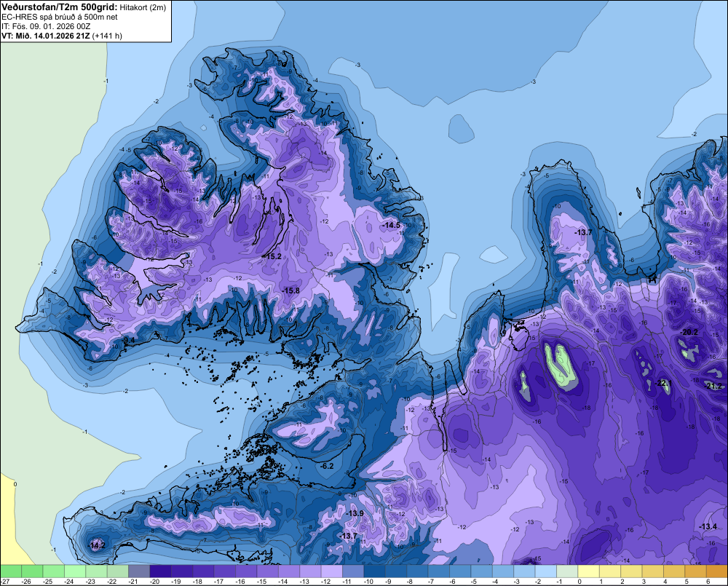
Task: Click the -24 label on the legend
Action: (69, 582)
